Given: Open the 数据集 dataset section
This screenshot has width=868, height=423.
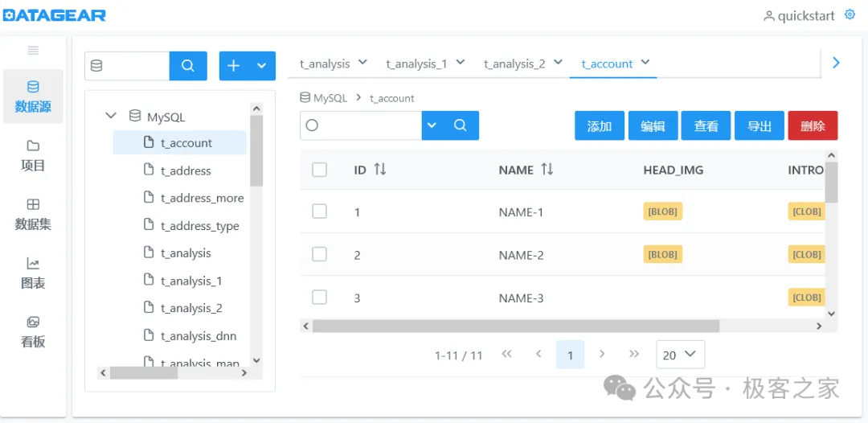Looking at the screenshot, I should point(33,214).
